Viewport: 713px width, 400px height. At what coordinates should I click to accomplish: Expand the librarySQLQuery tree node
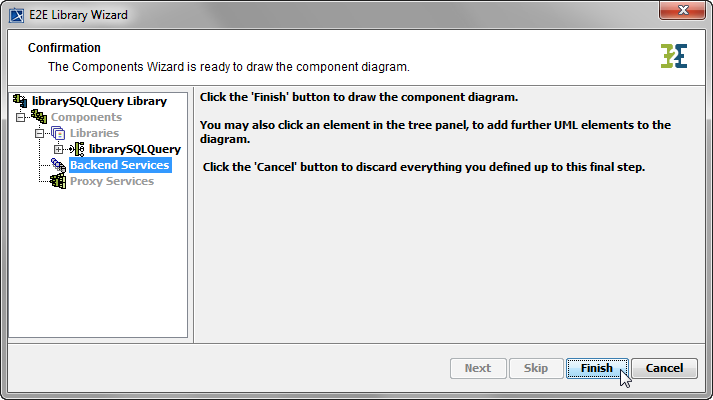click(59, 149)
